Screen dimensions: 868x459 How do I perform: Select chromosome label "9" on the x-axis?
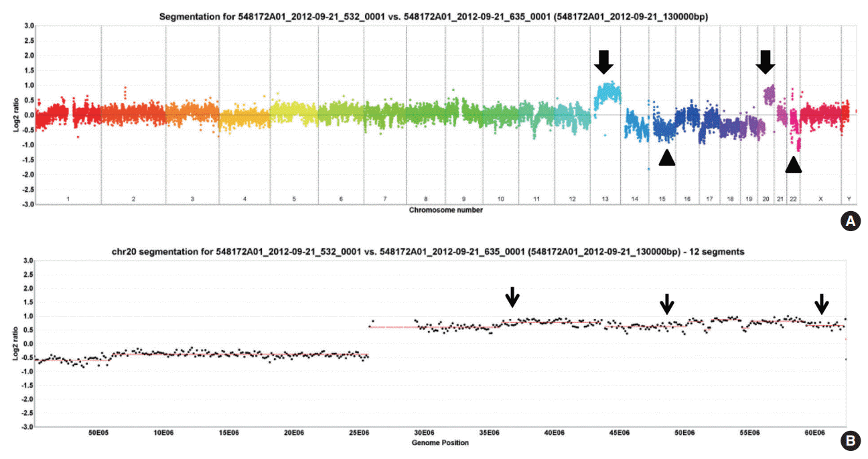464,200
